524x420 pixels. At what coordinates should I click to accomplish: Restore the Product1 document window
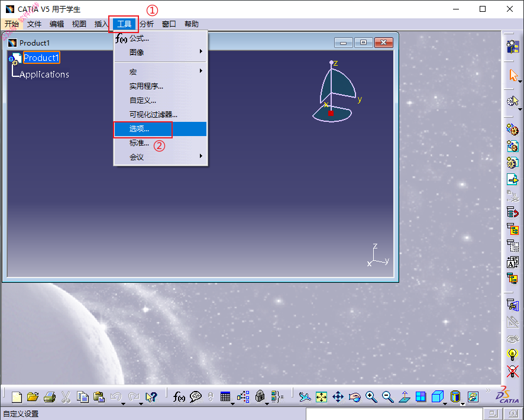pos(364,43)
